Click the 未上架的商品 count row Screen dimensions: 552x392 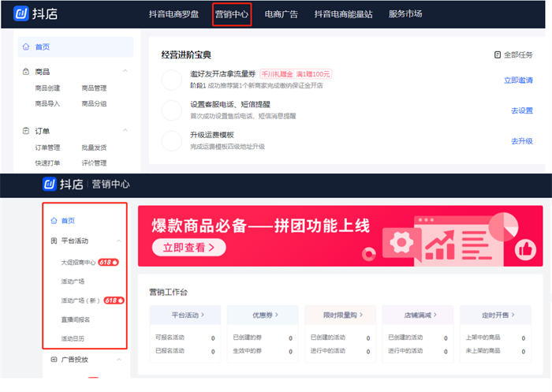pyautogui.click(x=495, y=351)
